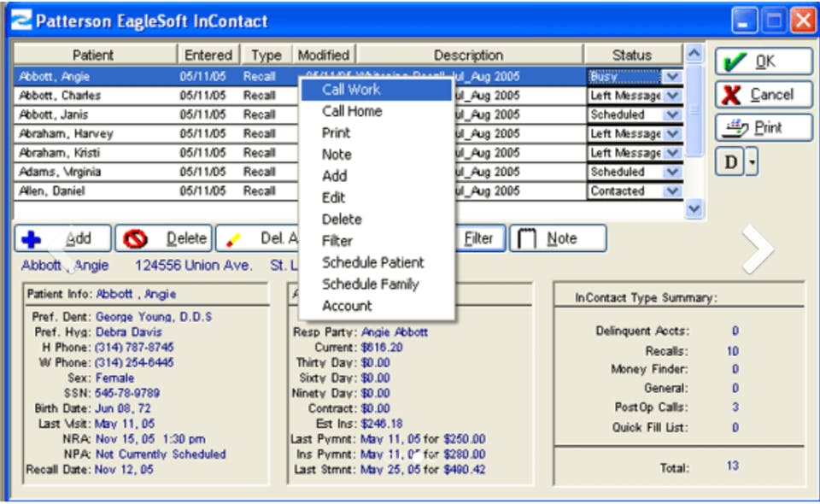Click the Est Ins value $246.18

click(382, 424)
